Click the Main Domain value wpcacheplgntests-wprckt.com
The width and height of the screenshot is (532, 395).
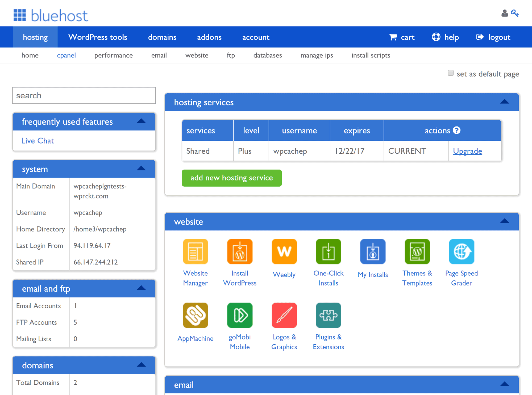[100, 191]
